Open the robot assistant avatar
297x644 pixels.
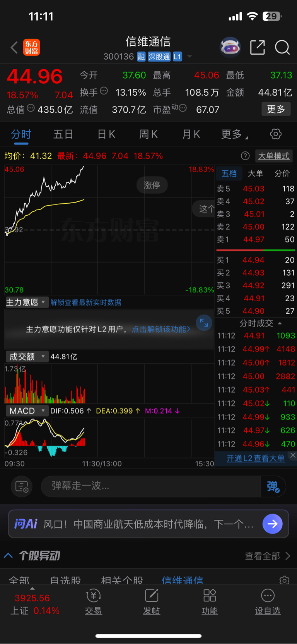pyautogui.click(x=230, y=48)
